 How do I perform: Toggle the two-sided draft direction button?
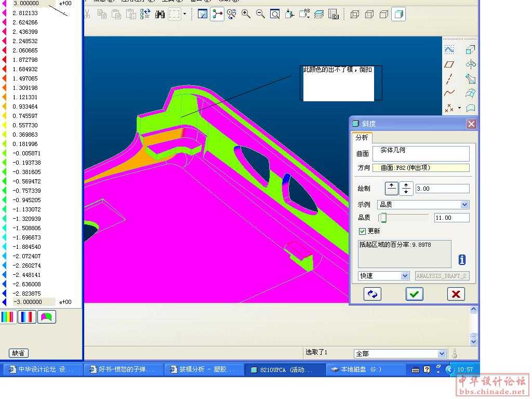point(406,189)
